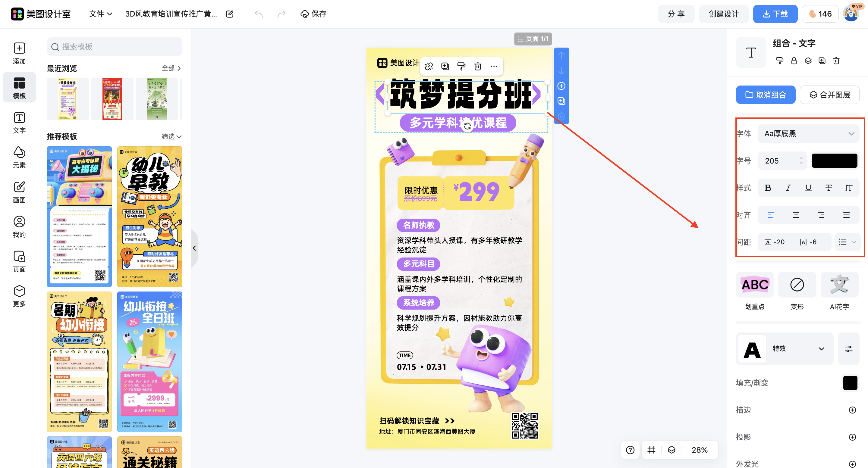Apply strikethrough to the selected text
Image resolution: width=868 pixels, height=468 pixels.
click(x=829, y=188)
